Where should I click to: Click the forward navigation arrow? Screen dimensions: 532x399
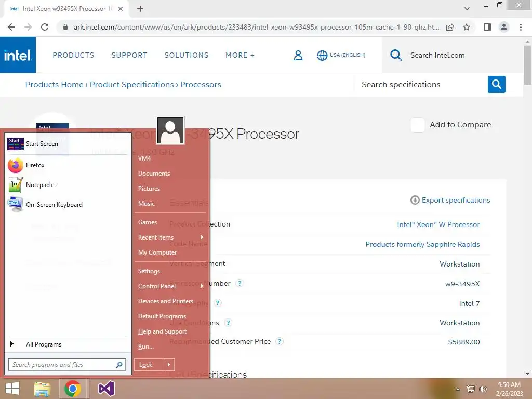[28, 27]
